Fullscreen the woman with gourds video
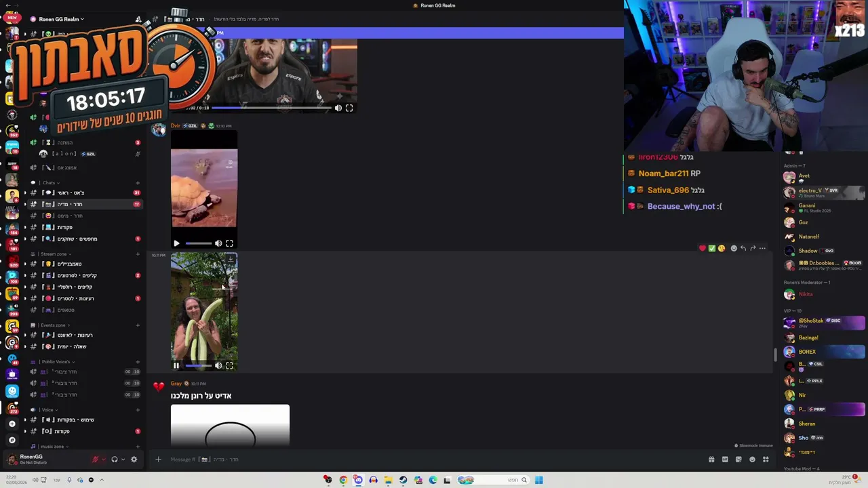 pyautogui.click(x=229, y=366)
